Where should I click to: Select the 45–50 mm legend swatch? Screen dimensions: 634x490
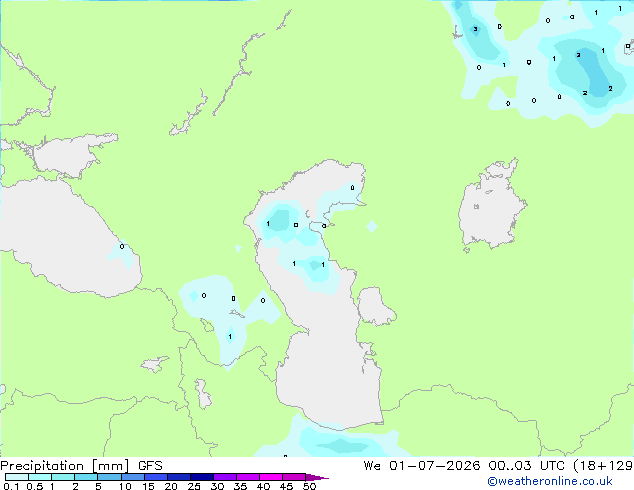pyautogui.click(x=294, y=477)
